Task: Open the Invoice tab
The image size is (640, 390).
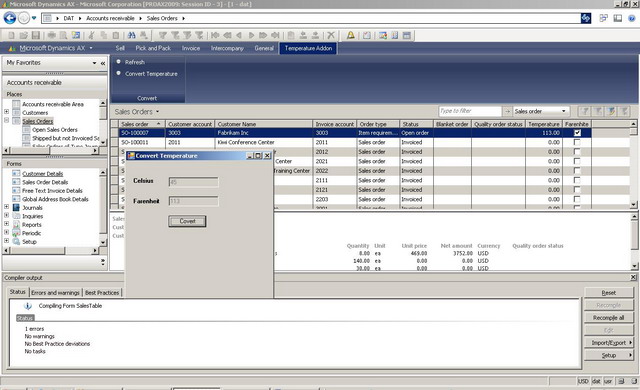Action: click(x=191, y=48)
